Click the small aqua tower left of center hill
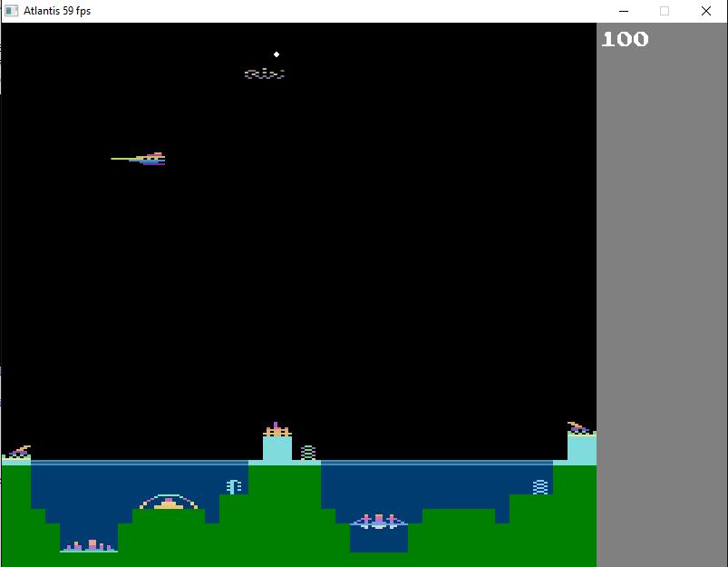 coord(234,486)
